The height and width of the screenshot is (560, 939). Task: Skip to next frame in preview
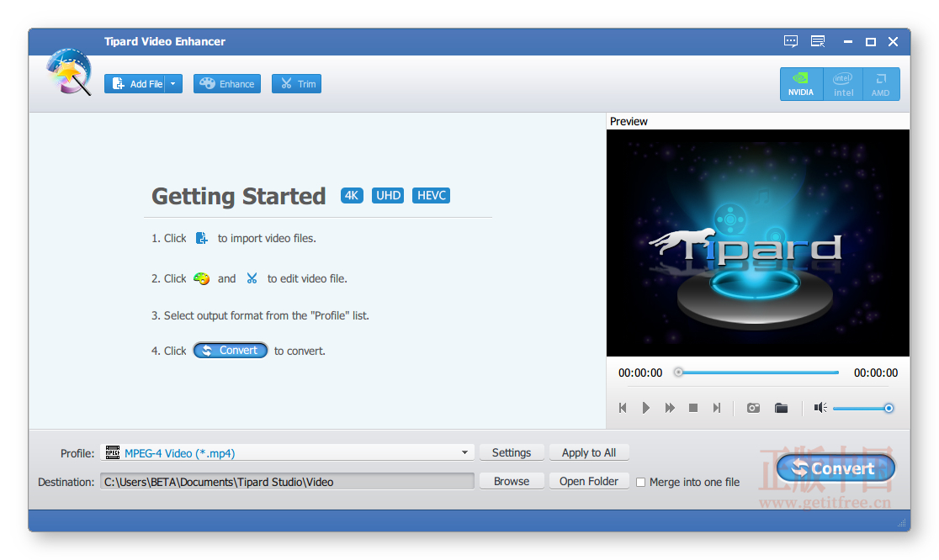[x=717, y=408]
